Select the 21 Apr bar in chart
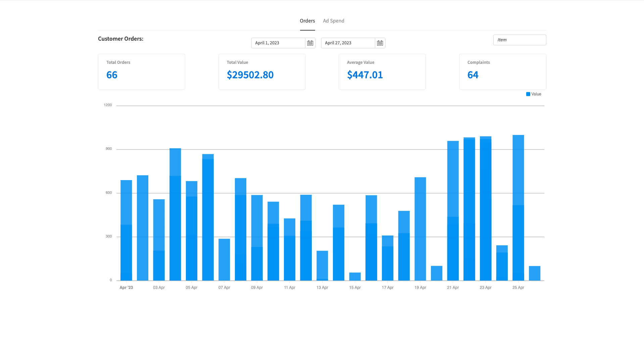 [453, 211]
